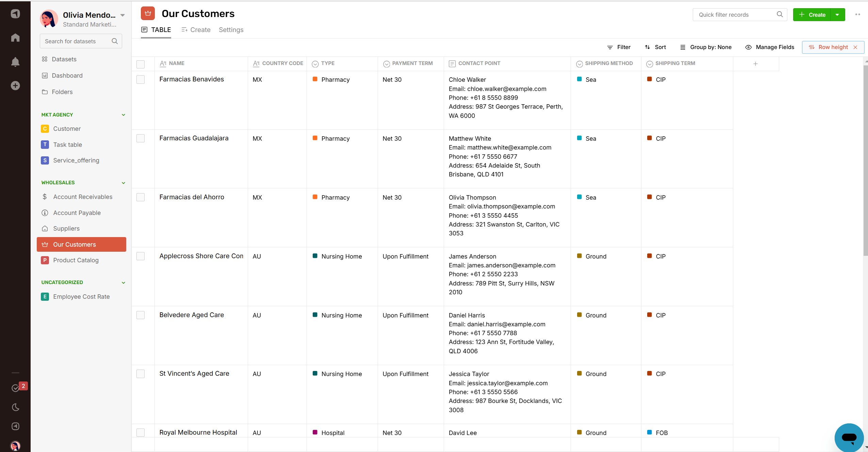This screenshot has width=868, height=452.
Task: Select the St Vincent's Aged Care row checkbox
Action: point(141,374)
